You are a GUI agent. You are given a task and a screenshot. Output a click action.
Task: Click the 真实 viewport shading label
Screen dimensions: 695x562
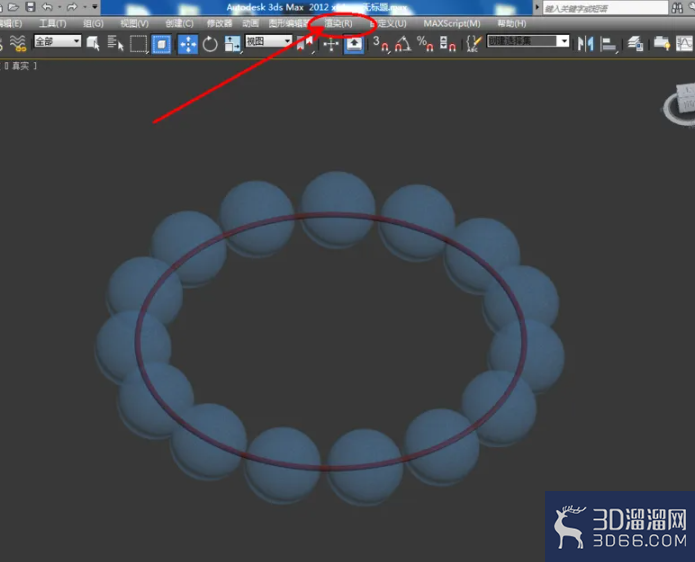click(x=20, y=66)
